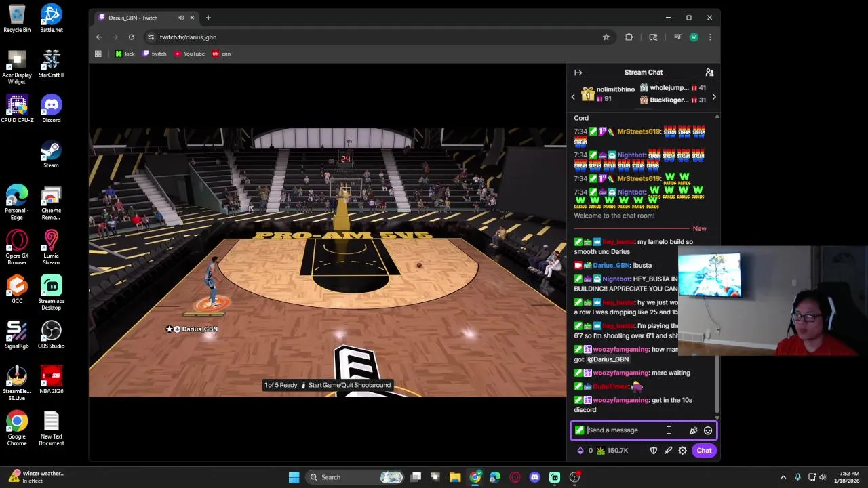Viewport: 868px width, 488px height.
Task: Open the emote picker in chat
Action: tap(708, 430)
